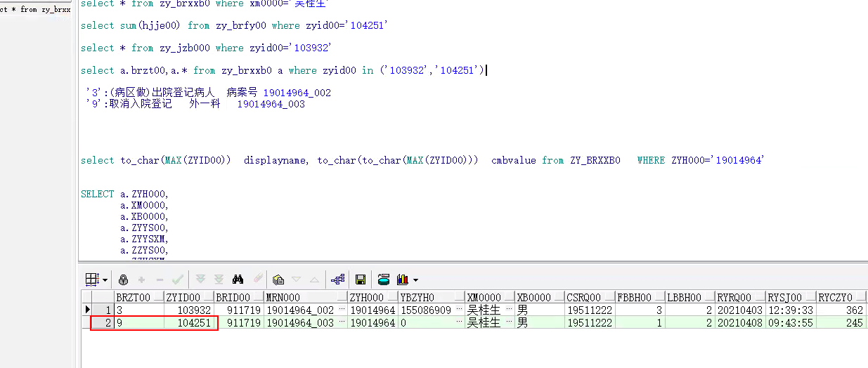868x368 pixels.
Task: Select the RYRQ00 column header
Action: [x=739, y=298]
